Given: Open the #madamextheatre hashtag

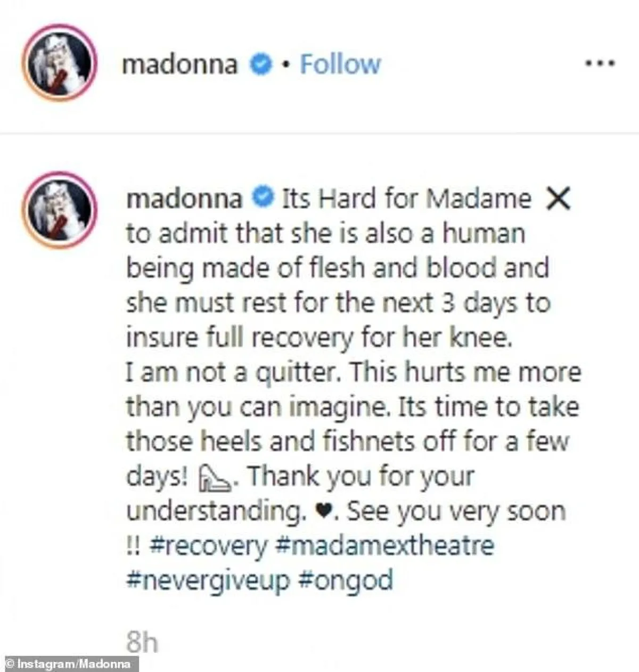Looking at the screenshot, I should point(386,545).
